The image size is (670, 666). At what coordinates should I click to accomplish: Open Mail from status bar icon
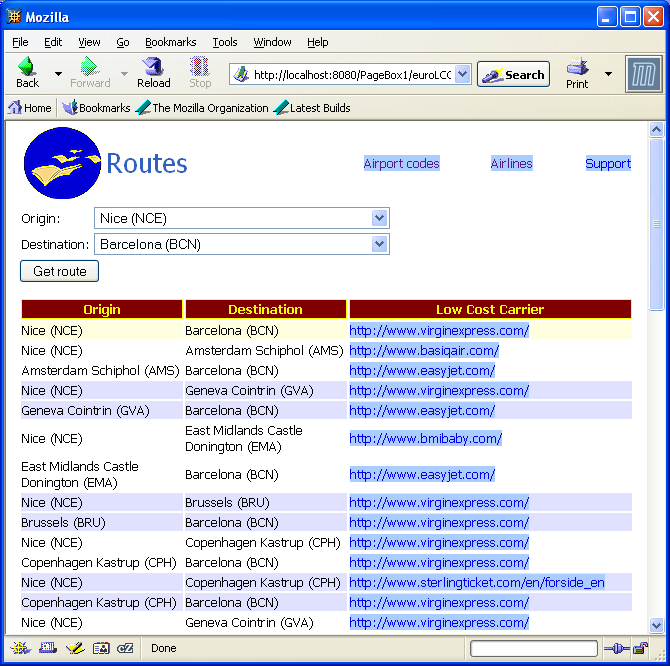pyautogui.click(x=48, y=648)
